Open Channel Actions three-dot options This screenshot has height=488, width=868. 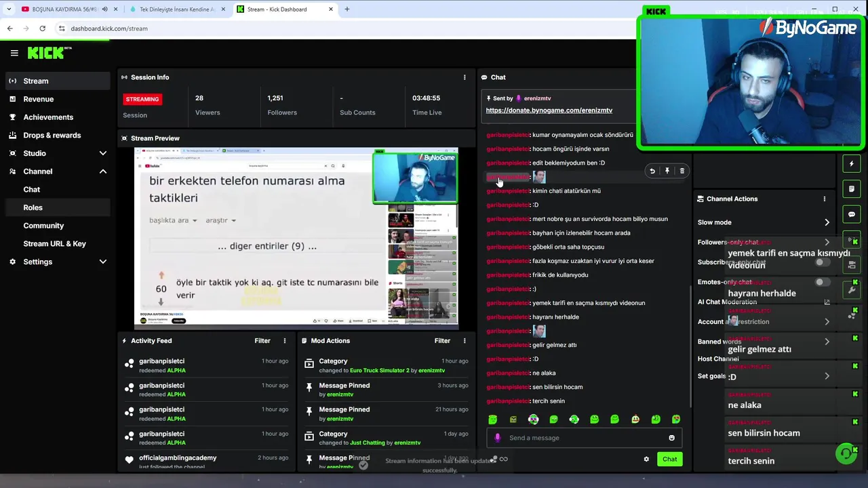[x=825, y=199]
